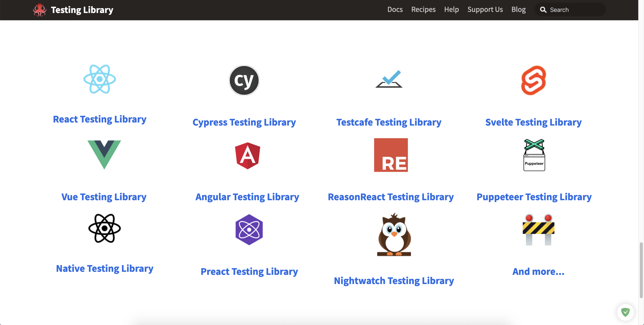Open the Cypress Testing Library link

pyautogui.click(x=244, y=122)
